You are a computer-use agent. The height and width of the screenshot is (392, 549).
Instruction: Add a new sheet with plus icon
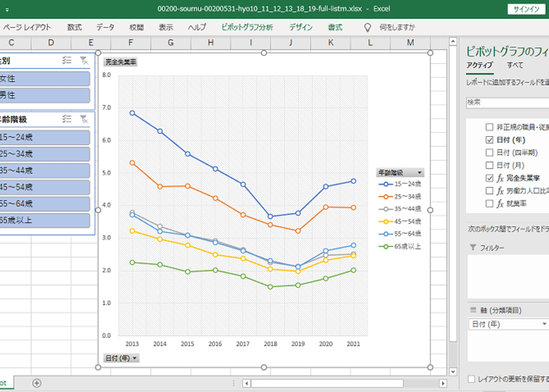37,383
